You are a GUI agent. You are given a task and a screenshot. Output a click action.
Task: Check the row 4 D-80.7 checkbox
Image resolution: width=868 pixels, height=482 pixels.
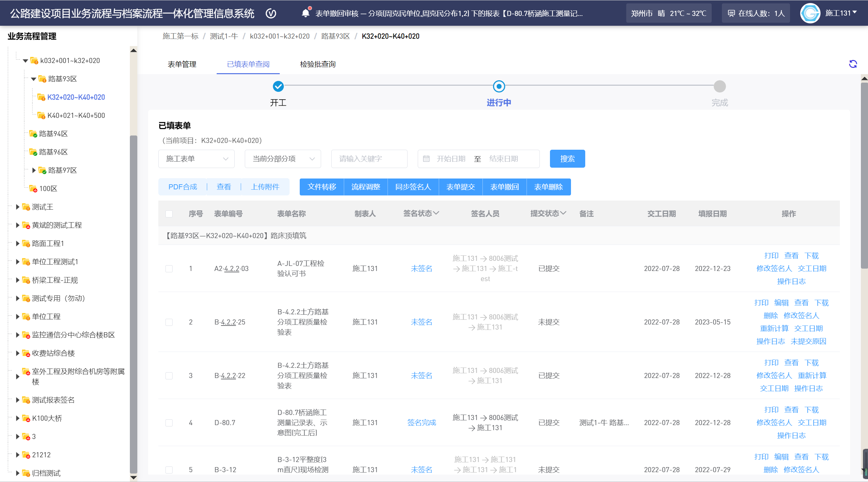point(169,423)
